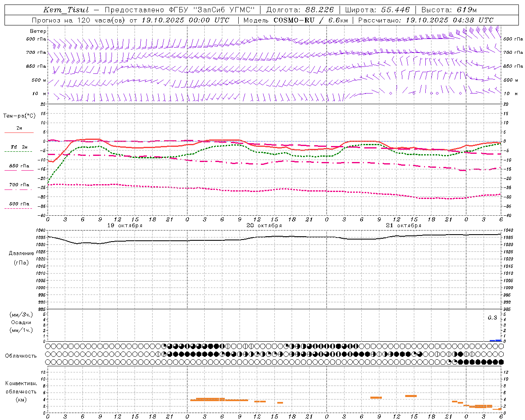Screen dimensions: 525x420
Task: Click the Kem_Tisul station title
Action: click(x=66, y=10)
